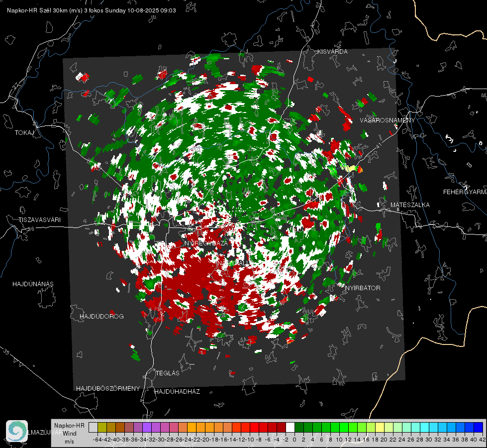The width and height of the screenshot is (487, 448).
Task: Click road number 36 near Tiszavasvári
Action: [x=31, y=229]
